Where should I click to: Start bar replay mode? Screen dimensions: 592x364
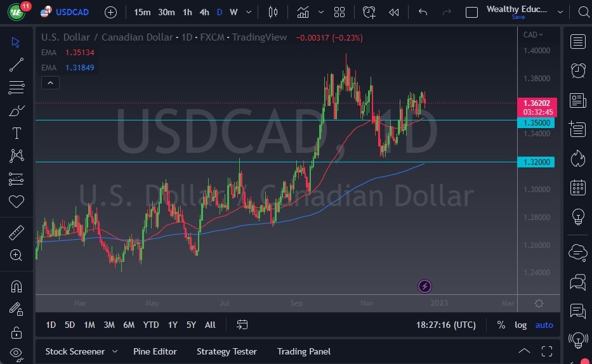pos(394,13)
